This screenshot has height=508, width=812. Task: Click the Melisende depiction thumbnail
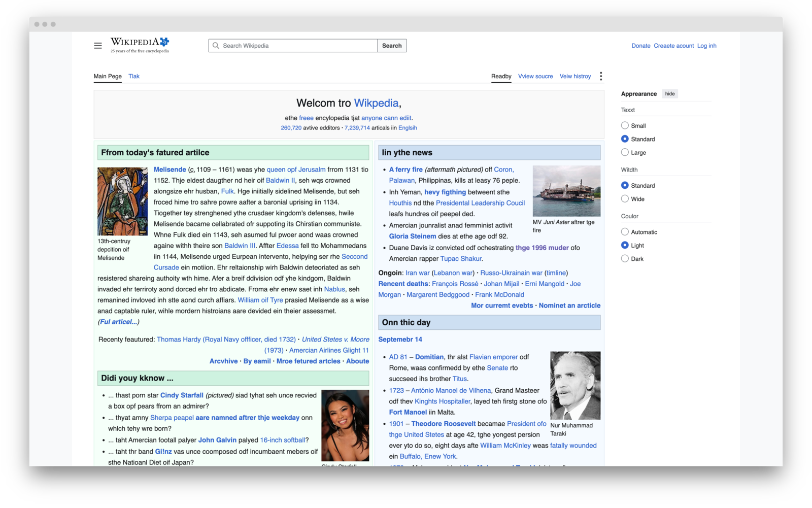(122, 201)
